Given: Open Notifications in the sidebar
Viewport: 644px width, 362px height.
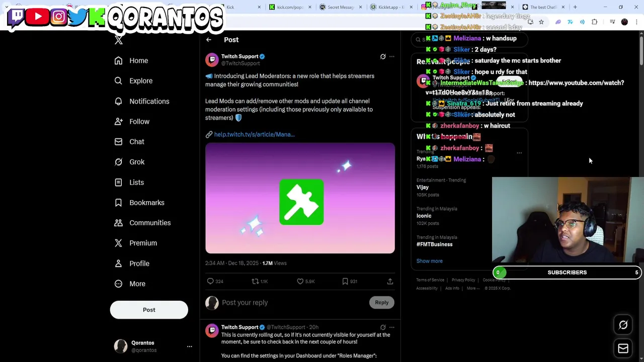Looking at the screenshot, I should [141, 101].
